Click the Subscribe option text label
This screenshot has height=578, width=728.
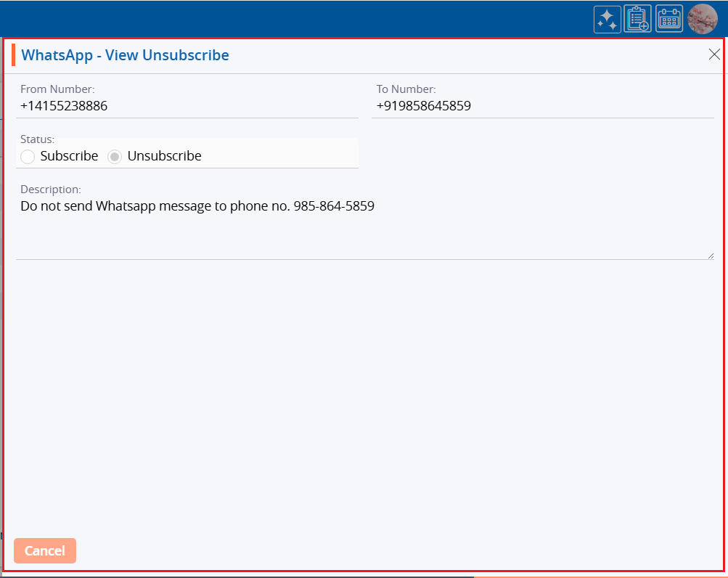coord(69,156)
